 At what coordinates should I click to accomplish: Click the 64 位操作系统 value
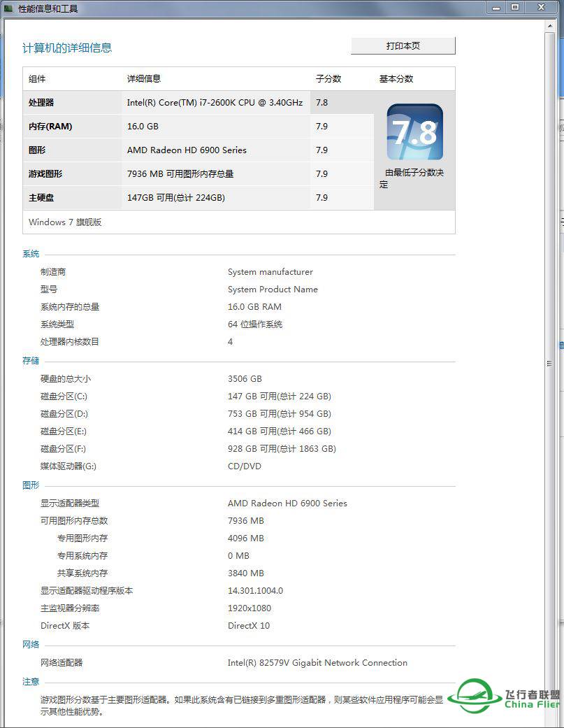tap(255, 324)
